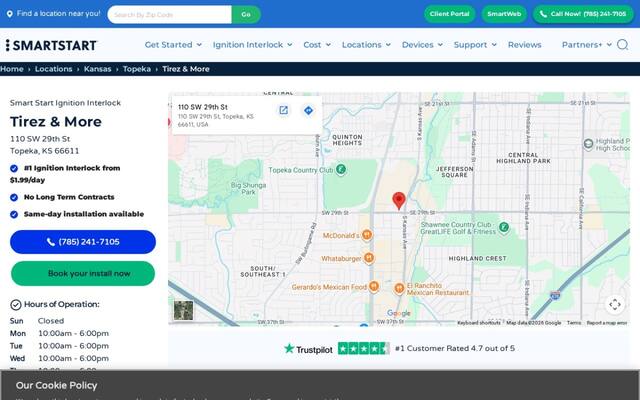Click the Google logo on map
The height and width of the screenshot is (400, 640).
[399, 313]
